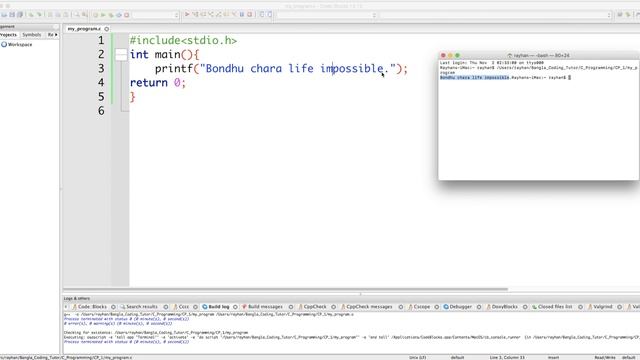Click the 'Insert' mode status entry

[553, 358]
